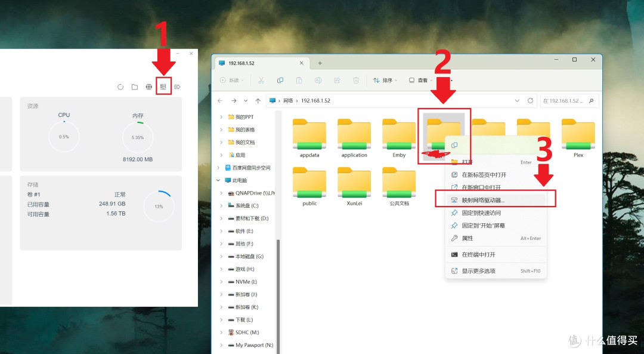Select the public shared folder
Viewport: 644px width, 354px height.
click(x=309, y=187)
